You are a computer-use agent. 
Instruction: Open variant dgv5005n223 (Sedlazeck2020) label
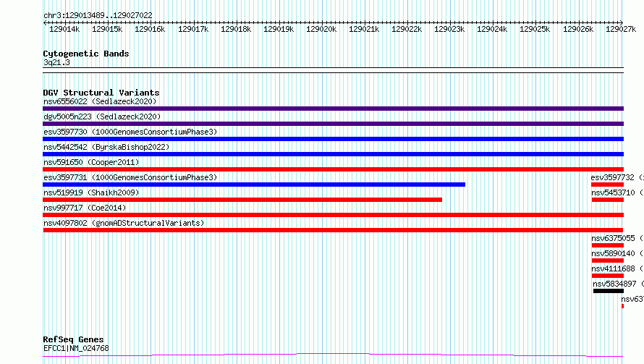[102, 117]
